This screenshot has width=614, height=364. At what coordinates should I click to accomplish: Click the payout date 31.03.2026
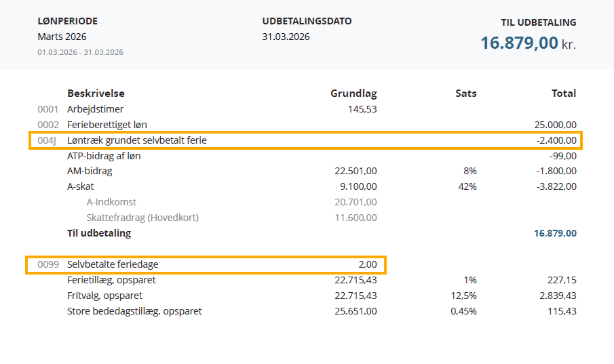pyautogui.click(x=286, y=37)
